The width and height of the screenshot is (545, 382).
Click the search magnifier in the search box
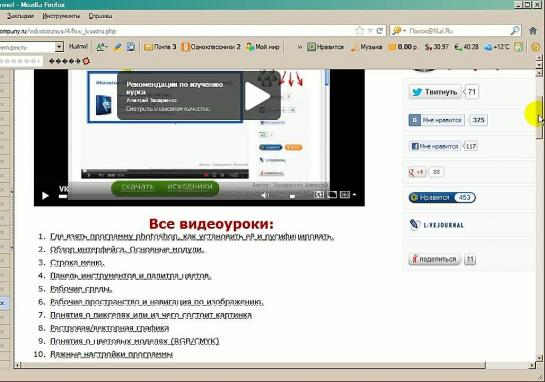(x=515, y=31)
